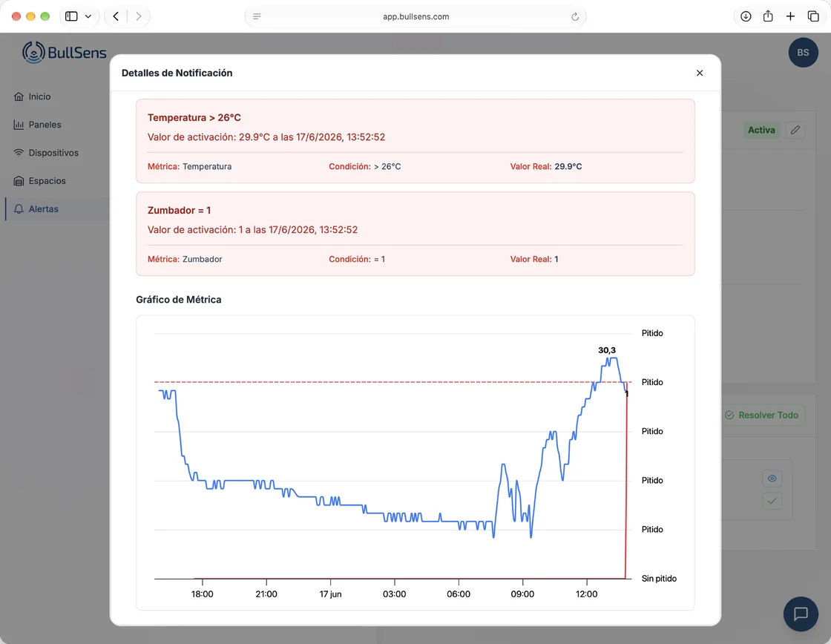Go forward in the browser
The image size is (831, 644).
pos(138,16)
